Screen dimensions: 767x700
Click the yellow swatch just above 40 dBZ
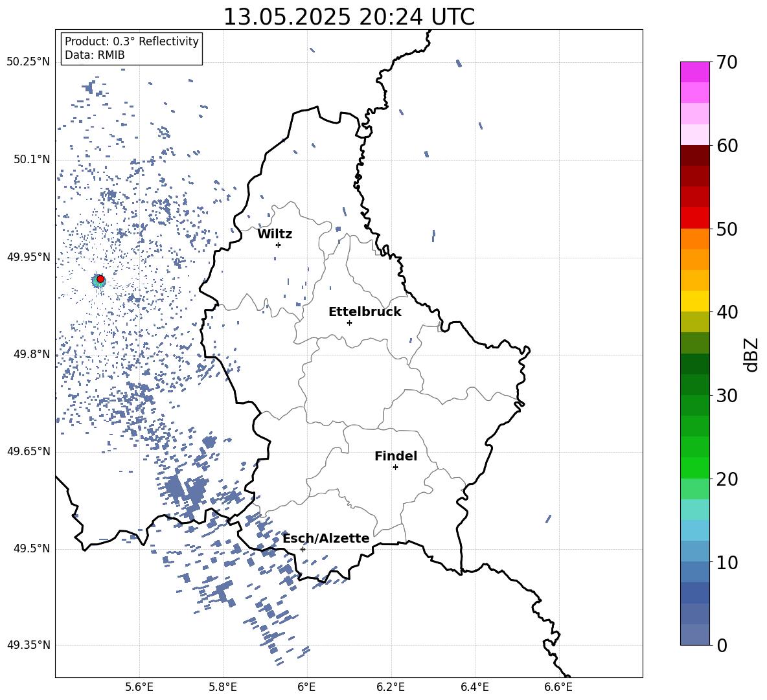point(694,301)
